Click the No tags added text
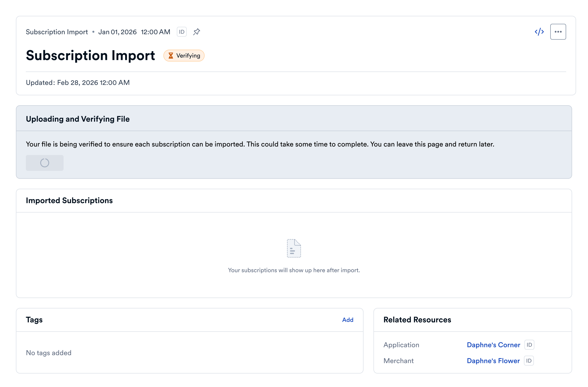This screenshot has width=588, height=387. coord(49,353)
